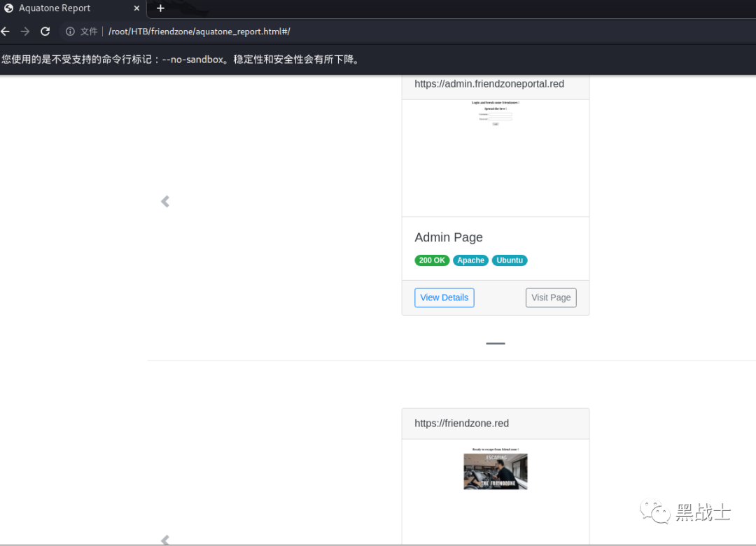Click the friendzone escaping screenshot thumbnail
Viewport: 756px width, 546px height.
(495, 469)
